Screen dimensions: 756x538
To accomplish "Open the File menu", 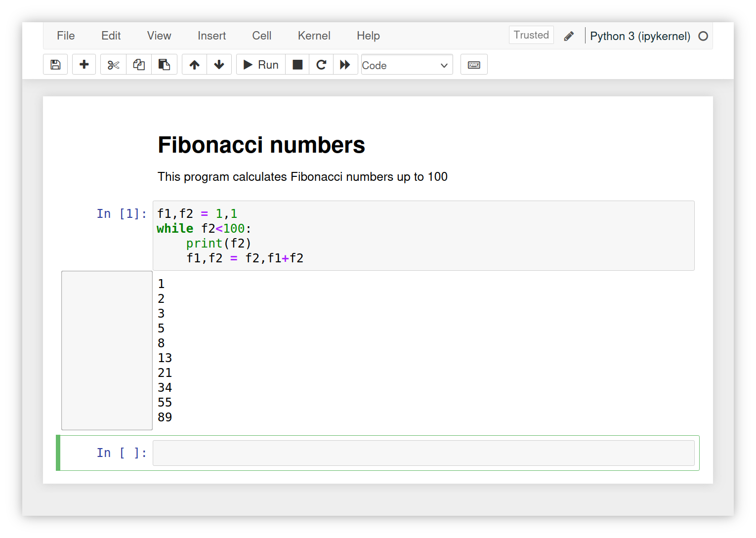I will click(66, 36).
